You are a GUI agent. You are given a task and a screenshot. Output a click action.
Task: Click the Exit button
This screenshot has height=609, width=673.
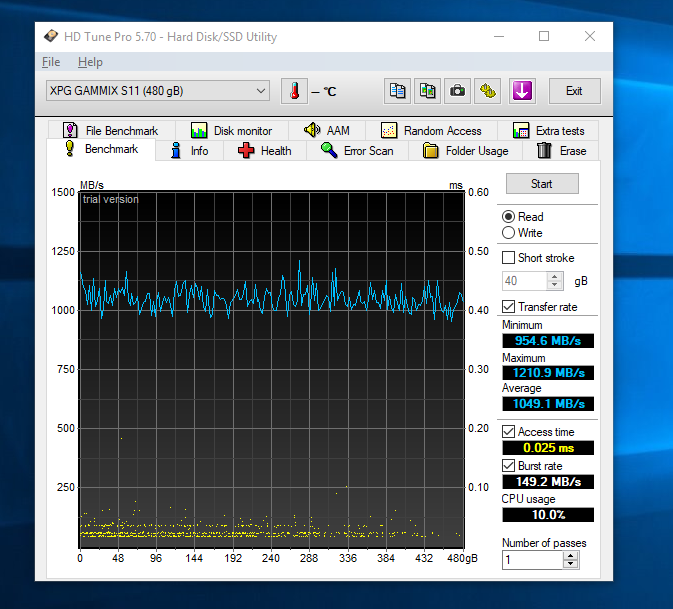pyautogui.click(x=574, y=91)
